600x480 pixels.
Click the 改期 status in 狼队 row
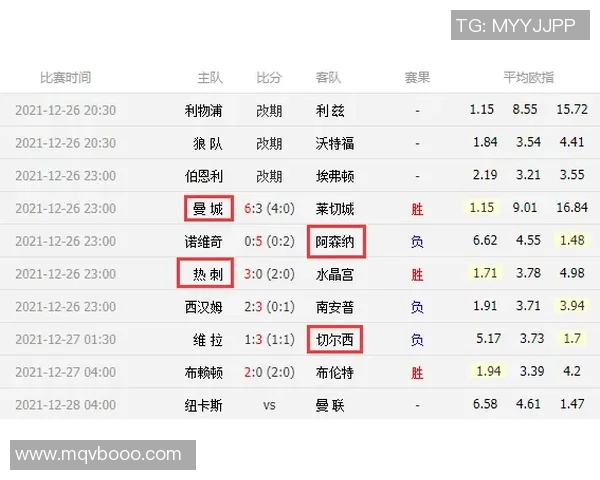pos(269,143)
